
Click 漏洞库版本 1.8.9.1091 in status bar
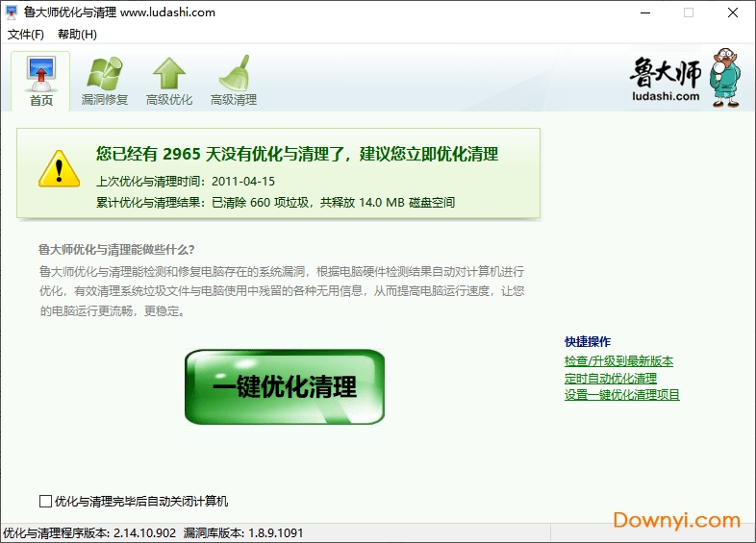(243, 532)
